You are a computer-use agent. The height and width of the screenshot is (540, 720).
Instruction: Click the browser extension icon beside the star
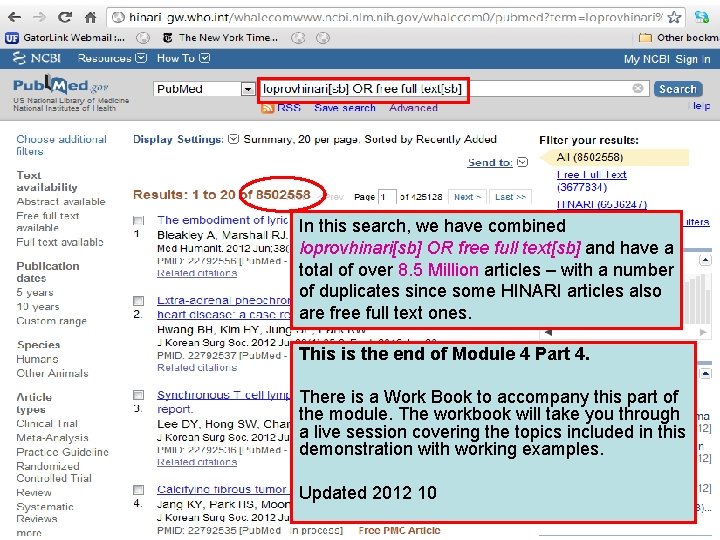(701, 17)
